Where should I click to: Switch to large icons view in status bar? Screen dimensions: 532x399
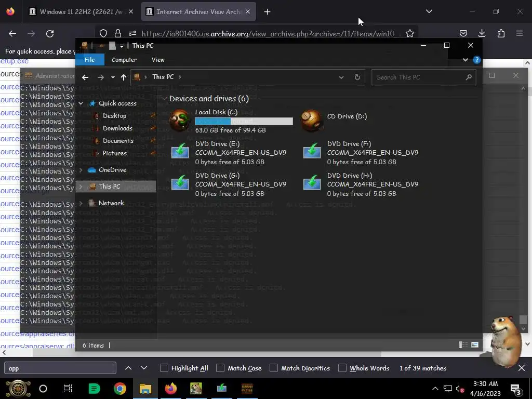click(475, 345)
